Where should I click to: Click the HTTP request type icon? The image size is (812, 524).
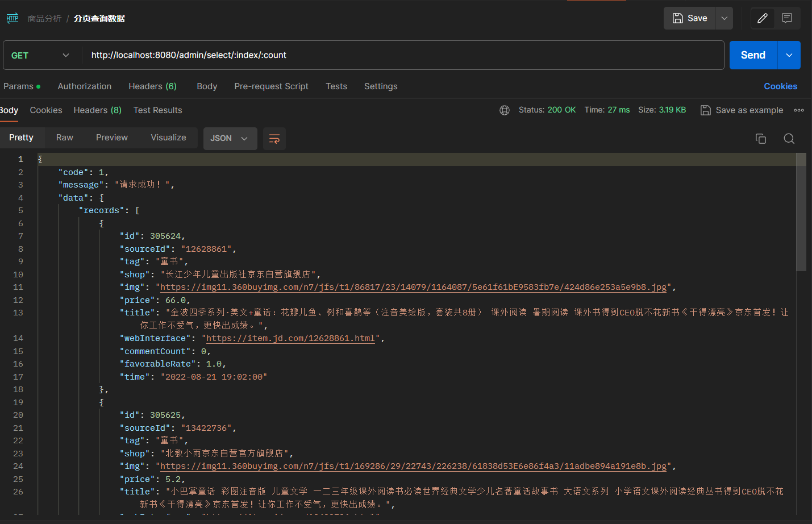point(13,18)
